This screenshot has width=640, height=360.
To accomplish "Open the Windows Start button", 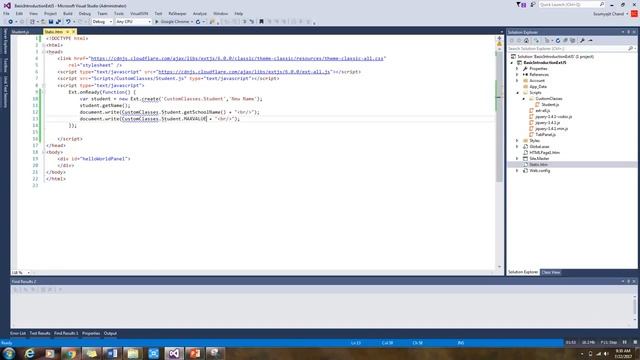I will [x=9, y=353].
